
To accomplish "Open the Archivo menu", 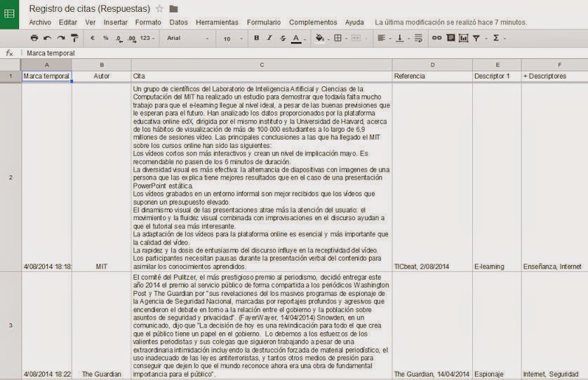I will (40, 22).
